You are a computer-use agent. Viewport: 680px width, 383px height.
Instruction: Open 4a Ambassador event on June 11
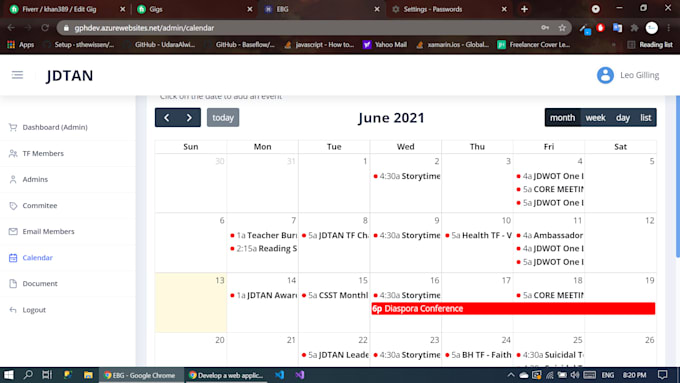pyautogui.click(x=549, y=235)
